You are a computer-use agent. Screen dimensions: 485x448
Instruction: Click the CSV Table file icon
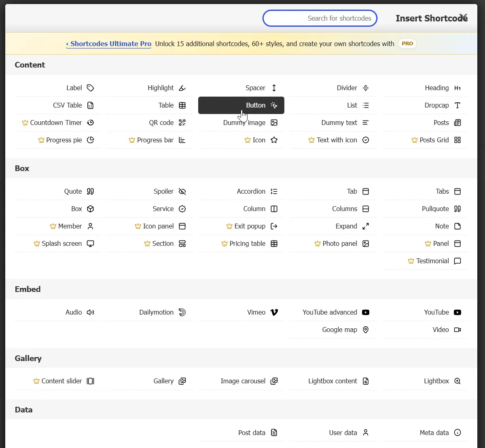90,106
